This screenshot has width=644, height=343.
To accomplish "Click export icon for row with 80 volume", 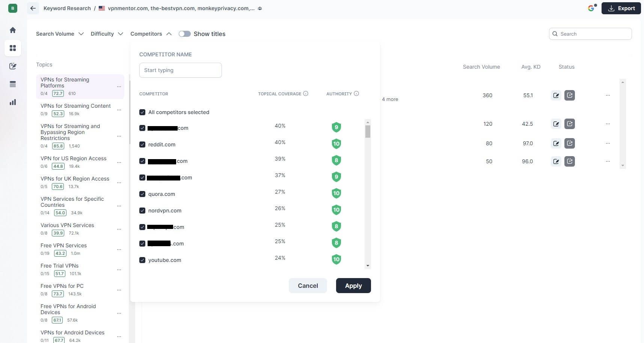I will tap(570, 143).
